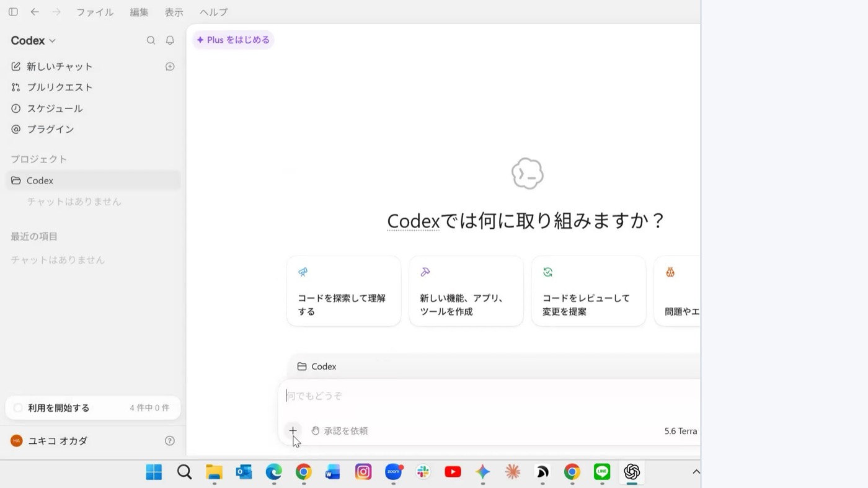Open File Explorer from taskbar
The image size is (868, 488).
[214, 472]
